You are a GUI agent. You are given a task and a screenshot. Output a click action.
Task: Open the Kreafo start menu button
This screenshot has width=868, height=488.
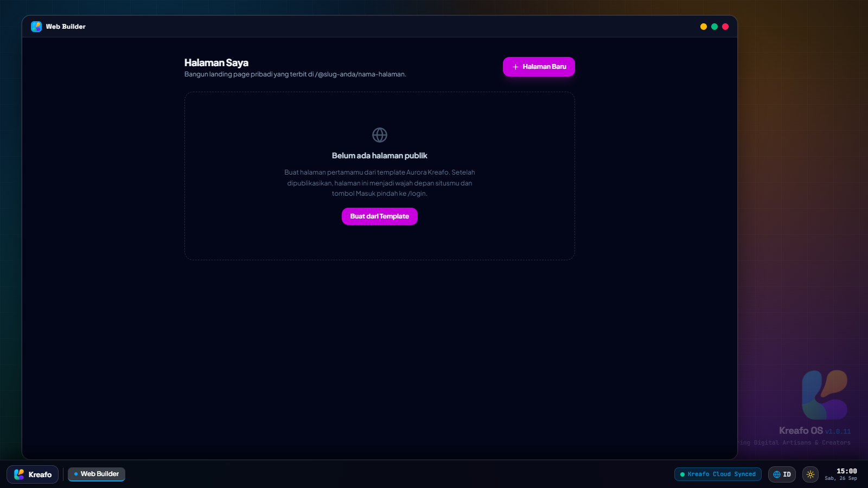coord(33,474)
